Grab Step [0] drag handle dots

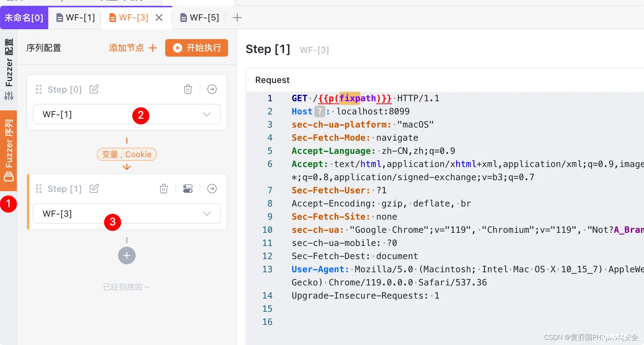(39, 89)
